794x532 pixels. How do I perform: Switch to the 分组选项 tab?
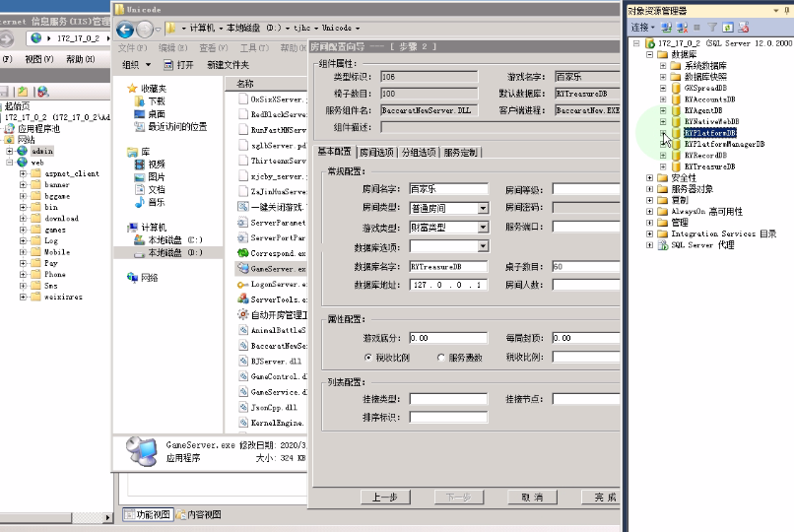click(419, 153)
